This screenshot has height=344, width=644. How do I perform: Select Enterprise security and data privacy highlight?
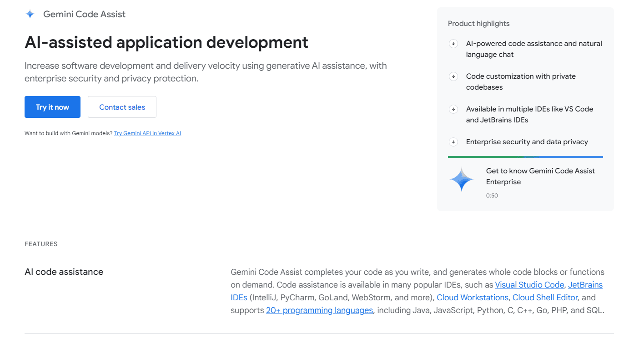pyautogui.click(x=527, y=142)
